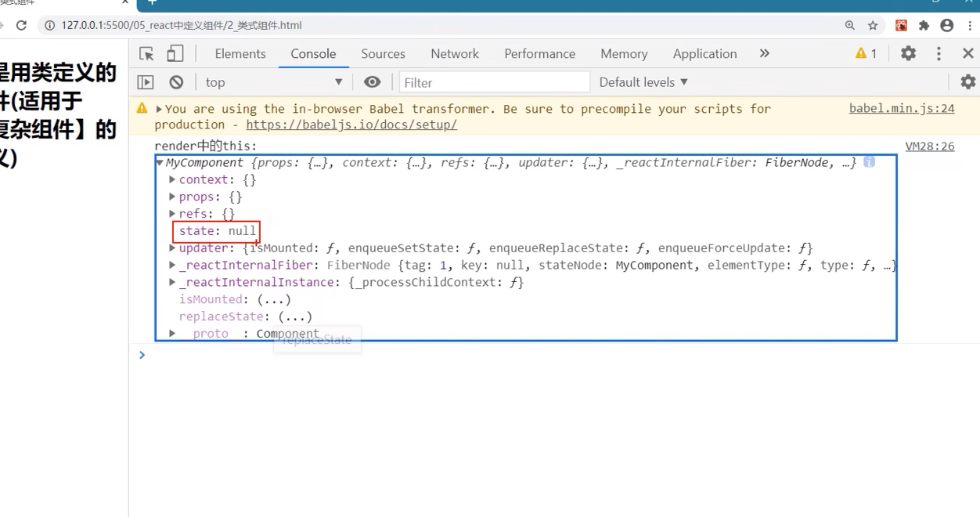Click the console sidebar show icon

(146, 81)
